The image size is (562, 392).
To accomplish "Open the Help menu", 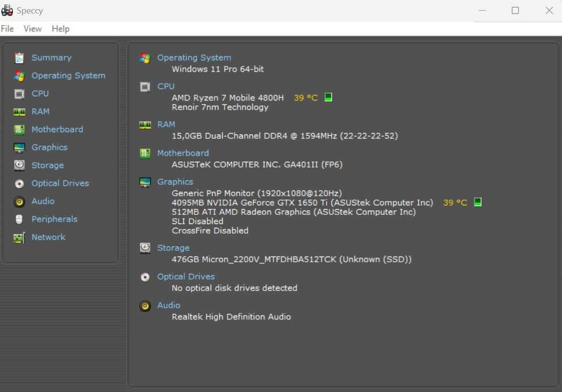I will (61, 29).
